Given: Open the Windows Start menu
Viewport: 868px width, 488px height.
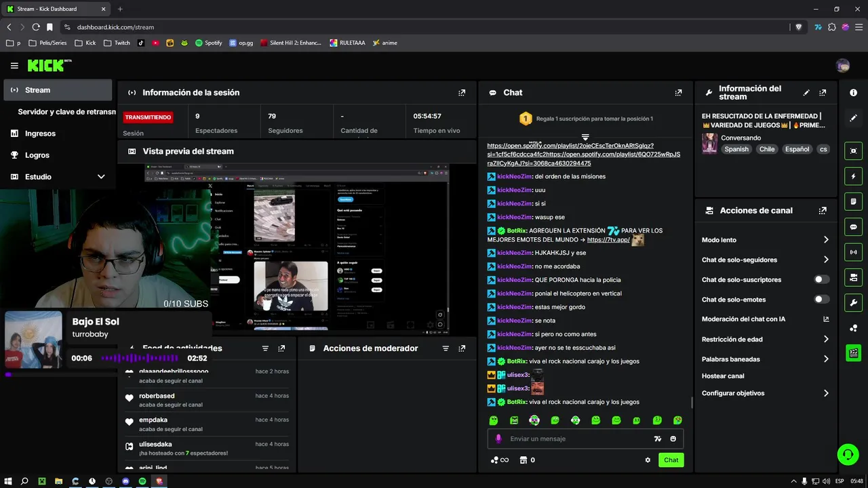Looking at the screenshot, I should (7, 481).
